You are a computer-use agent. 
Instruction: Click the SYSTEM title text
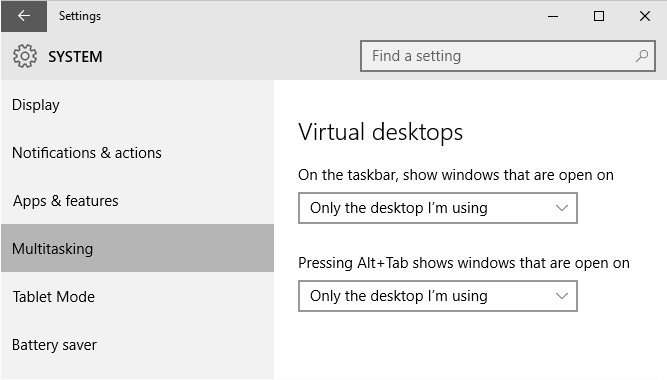tap(75, 57)
